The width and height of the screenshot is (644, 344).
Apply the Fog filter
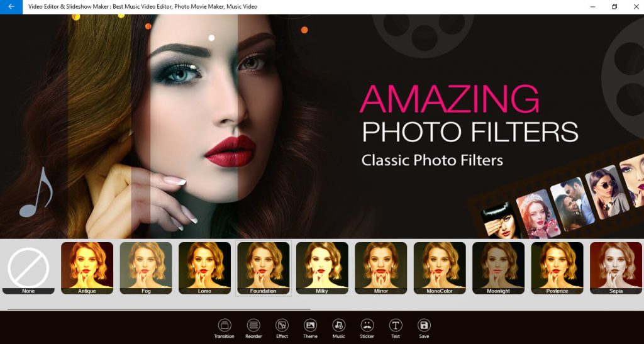(x=146, y=268)
